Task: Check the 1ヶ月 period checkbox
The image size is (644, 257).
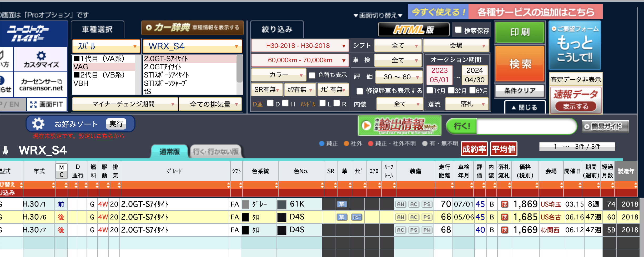Action: (430, 90)
